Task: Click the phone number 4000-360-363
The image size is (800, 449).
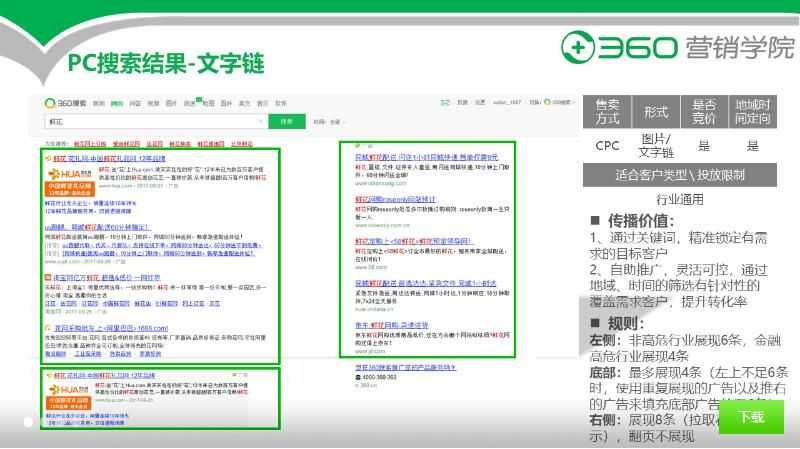Action: (x=378, y=377)
